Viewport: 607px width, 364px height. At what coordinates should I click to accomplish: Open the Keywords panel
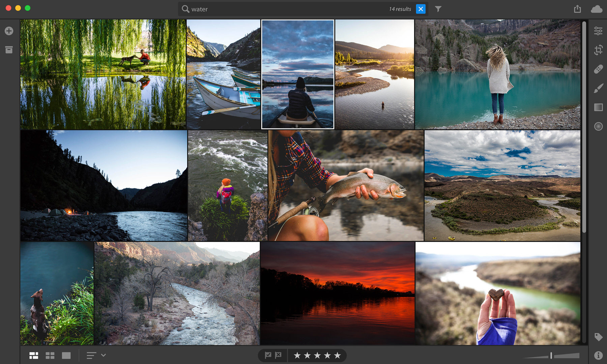point(599,337)
